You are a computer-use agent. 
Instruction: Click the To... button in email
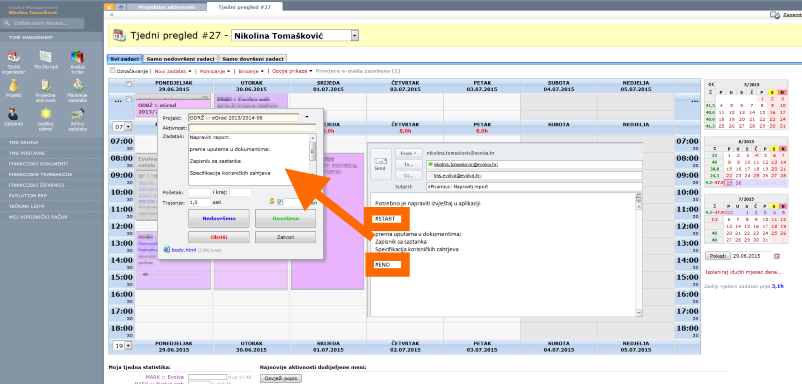click(x=408, y=164)
